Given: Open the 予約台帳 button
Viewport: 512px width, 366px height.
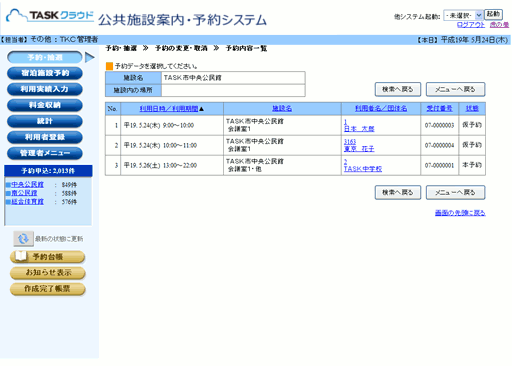Looking at the screenshot, I should point(48,257).
